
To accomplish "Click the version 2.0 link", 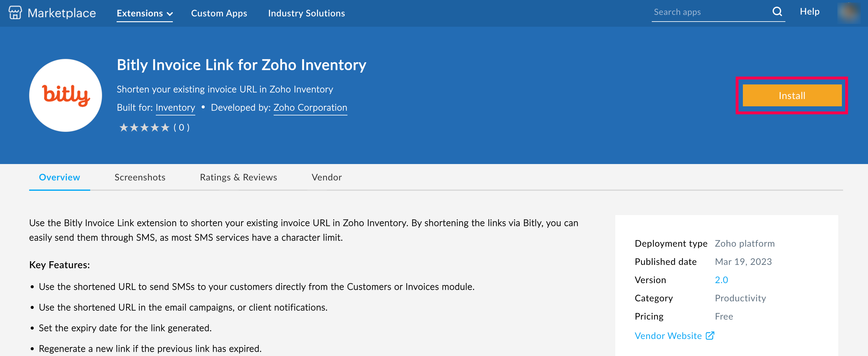I will point(721,280).
